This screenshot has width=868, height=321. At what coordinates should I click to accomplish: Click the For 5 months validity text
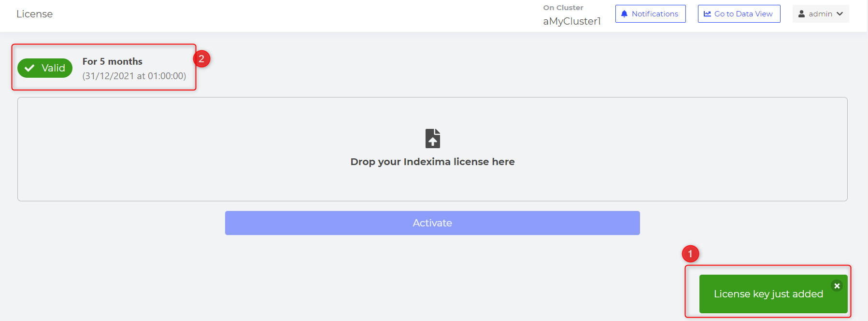112,61
